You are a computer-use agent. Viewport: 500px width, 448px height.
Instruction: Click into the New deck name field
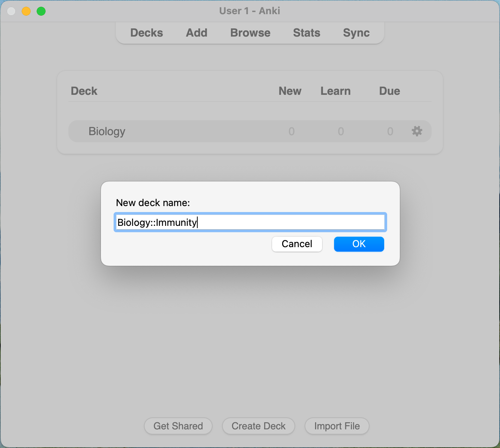(250, 223)
